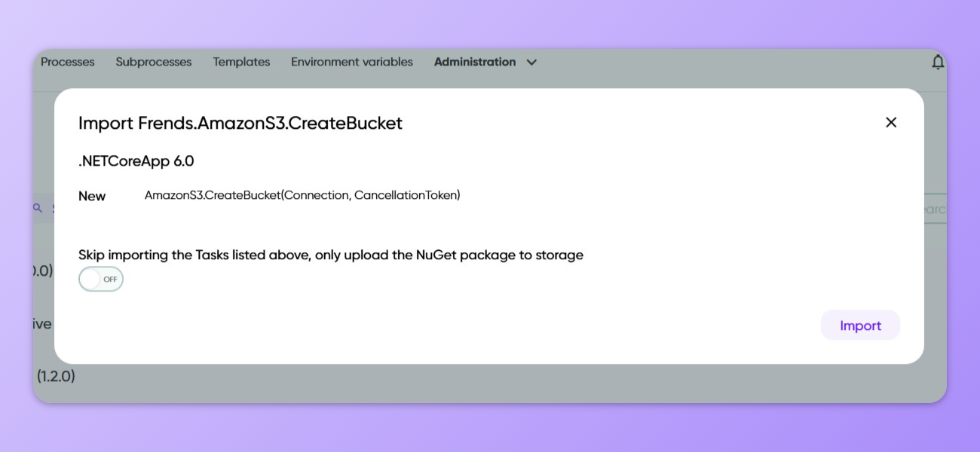The height and width of the screenshot is (452, 980).
Task: Open the Templates tab
Action: pos(241,62)
